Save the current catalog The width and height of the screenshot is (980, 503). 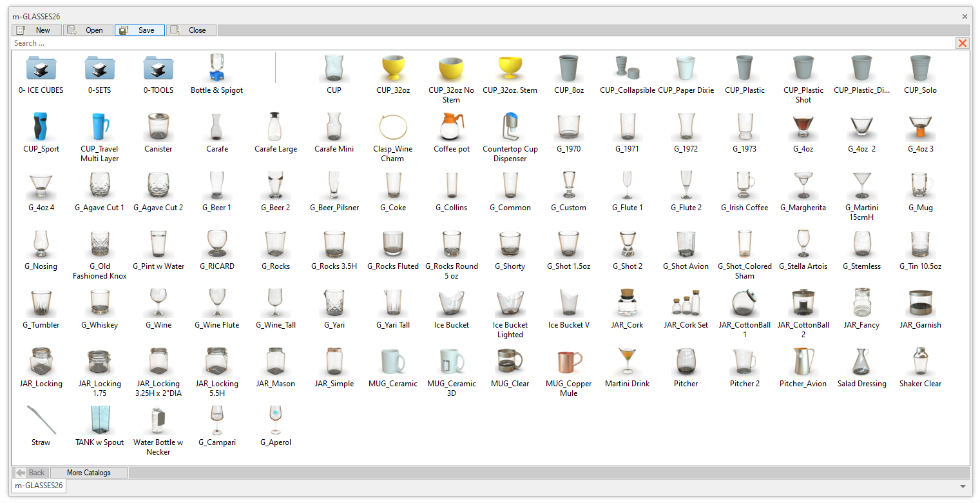[x=140, y=30]
